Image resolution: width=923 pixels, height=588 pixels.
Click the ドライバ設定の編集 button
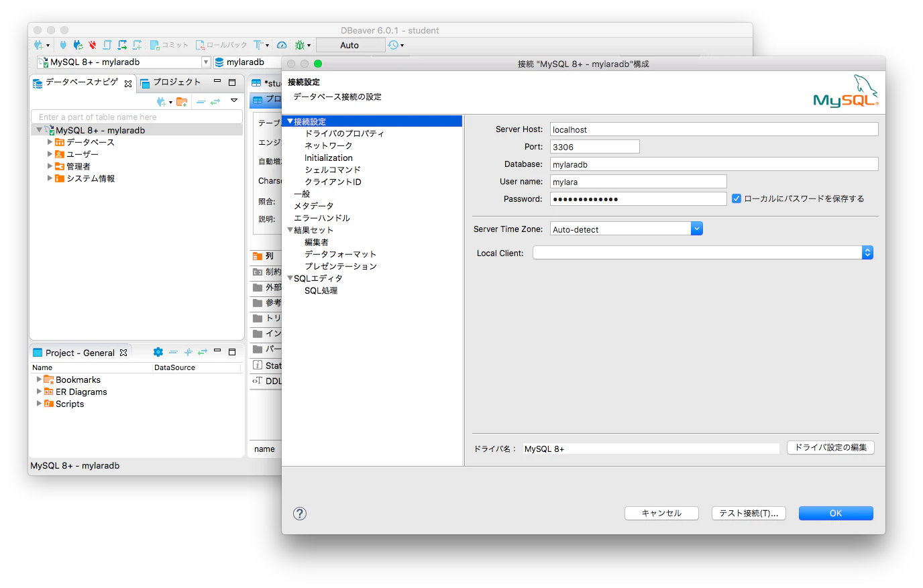[830, 447]
